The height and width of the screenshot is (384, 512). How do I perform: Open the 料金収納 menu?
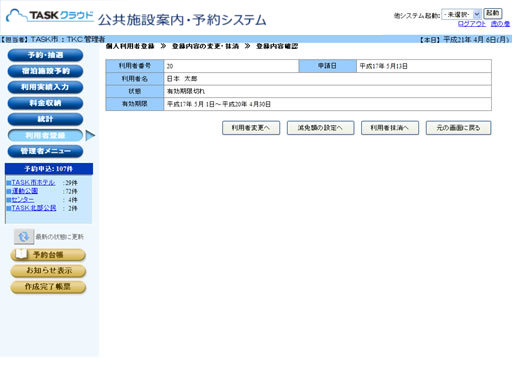[45, 103]
